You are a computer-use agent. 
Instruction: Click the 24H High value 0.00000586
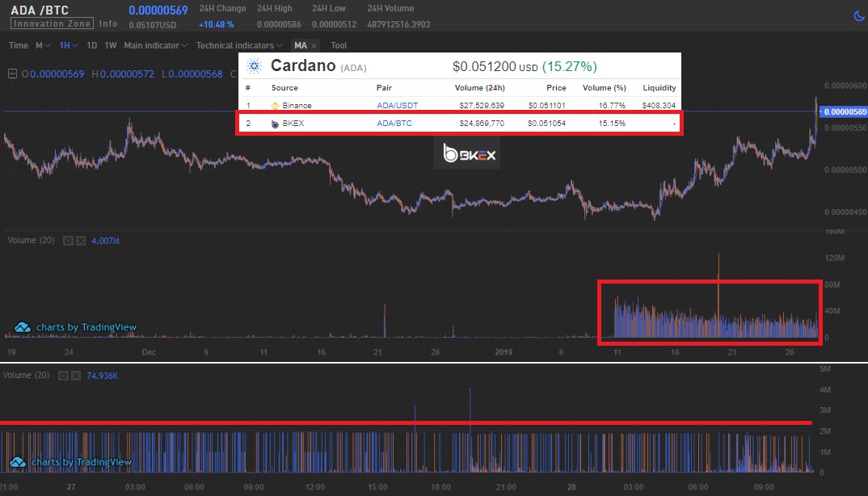[279, 24]
